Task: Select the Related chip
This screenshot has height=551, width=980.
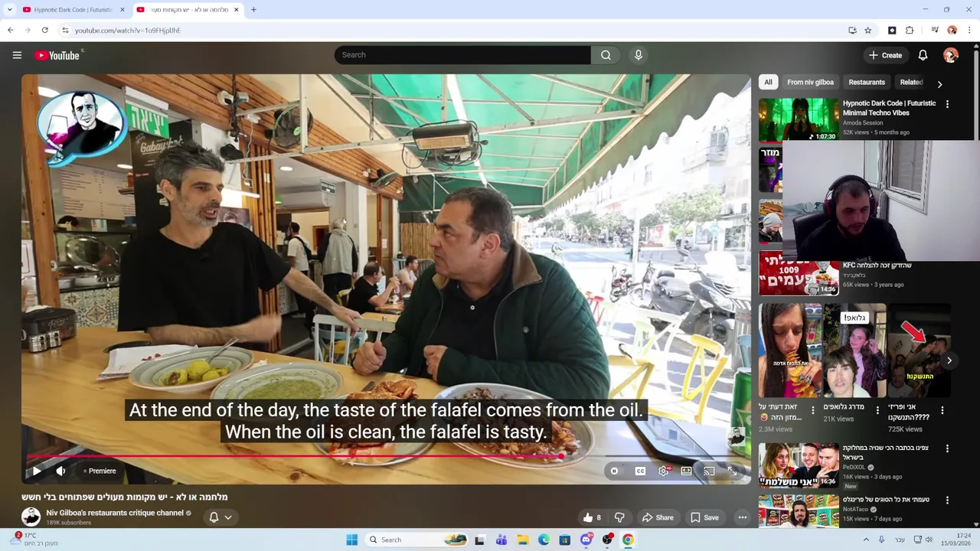Action: click(911, 82)
